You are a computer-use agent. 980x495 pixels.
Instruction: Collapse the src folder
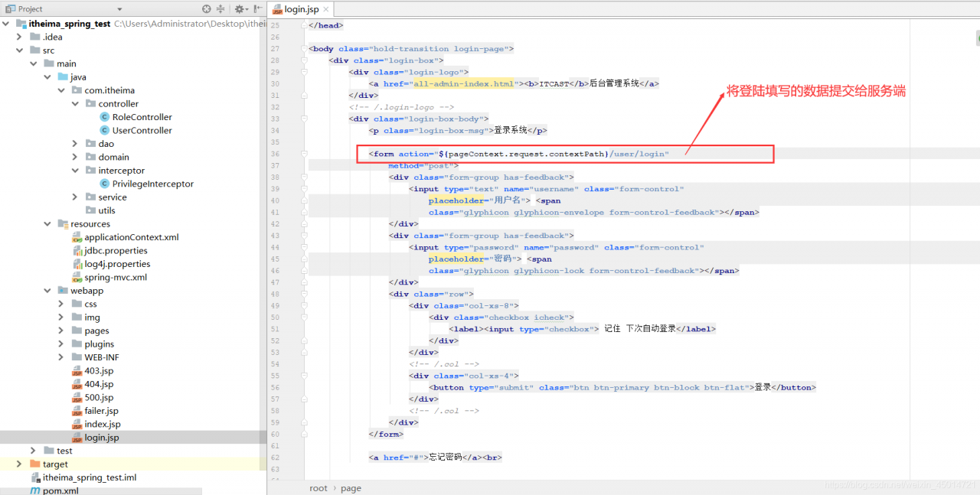coord(19,50)
